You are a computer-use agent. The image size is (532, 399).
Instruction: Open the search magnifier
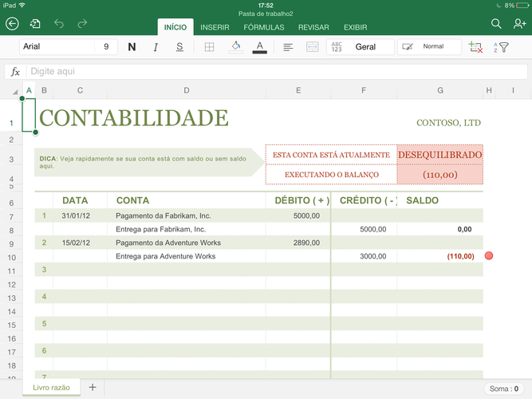(496, 24)
